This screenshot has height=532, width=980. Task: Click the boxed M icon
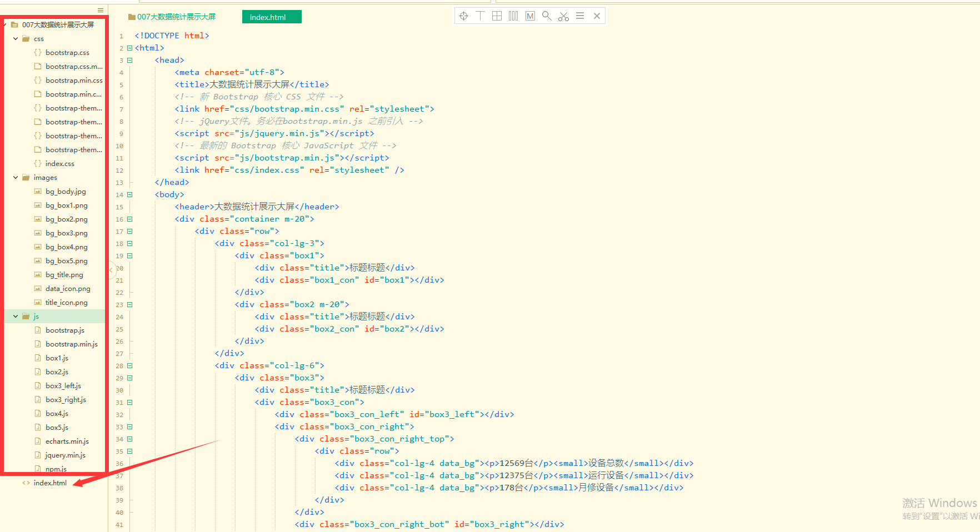pyautogui.click(x=530, y=16)
